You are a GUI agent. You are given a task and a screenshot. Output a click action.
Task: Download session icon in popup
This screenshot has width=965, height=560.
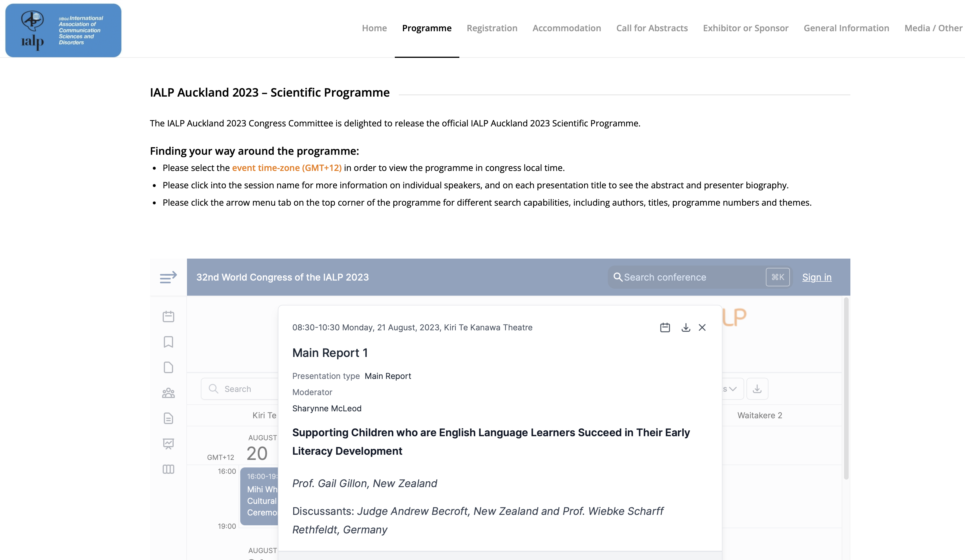click(x=685, y=327)
